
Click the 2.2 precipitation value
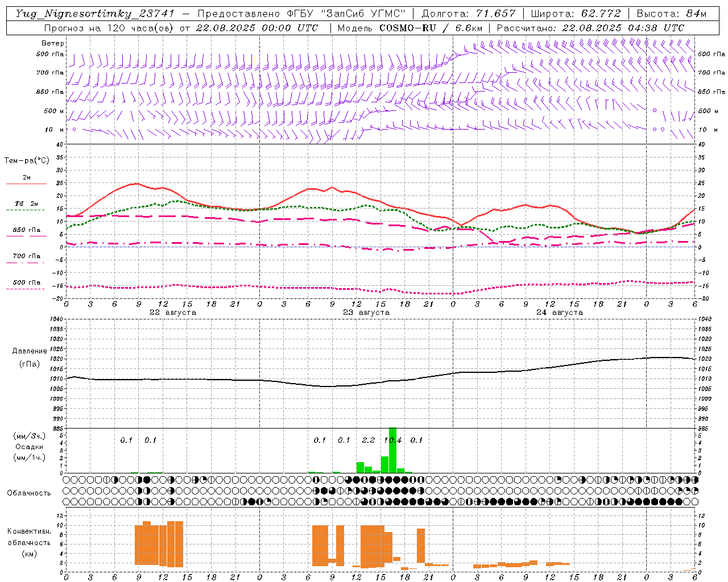369,440
